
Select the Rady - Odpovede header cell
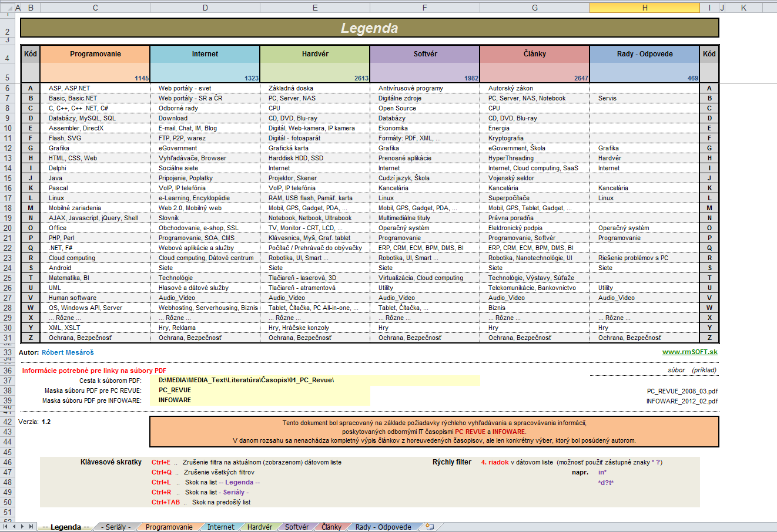[x=645, y=53]
